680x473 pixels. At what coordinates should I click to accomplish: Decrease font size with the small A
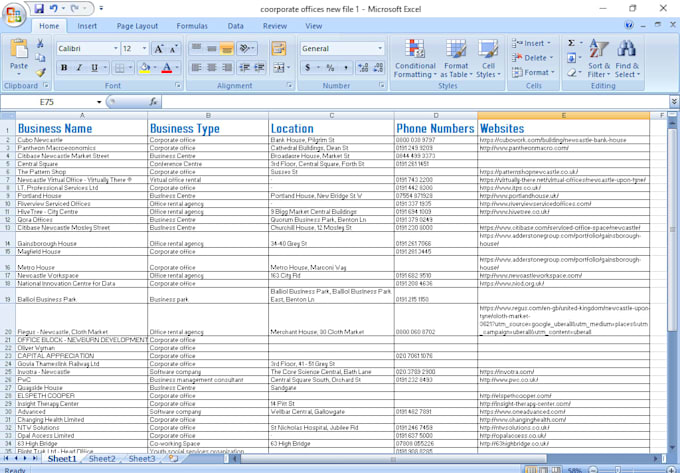point(173,49)
